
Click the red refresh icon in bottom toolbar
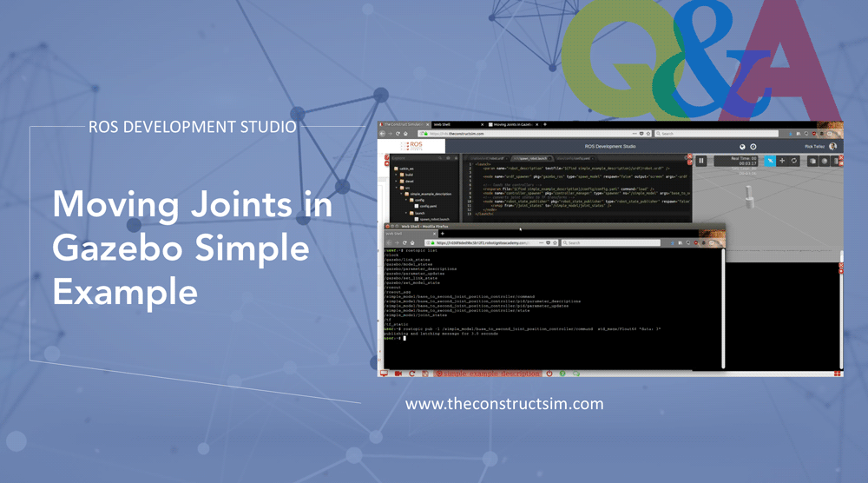(x=411, y=374)
